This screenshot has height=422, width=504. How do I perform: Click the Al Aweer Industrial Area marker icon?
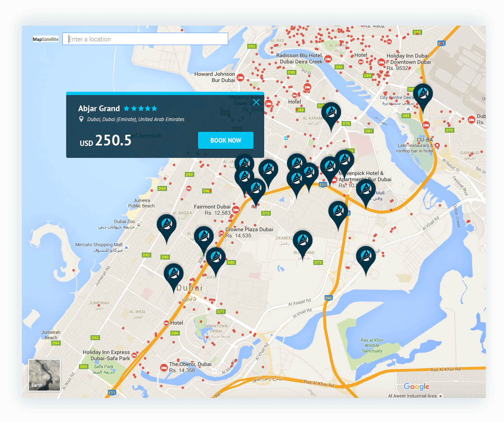[x=440, y=396]
